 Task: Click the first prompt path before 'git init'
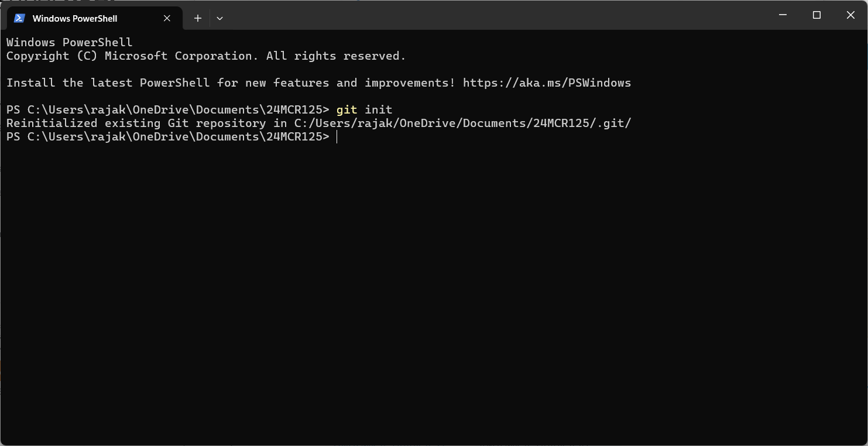[x=168, y=109]
